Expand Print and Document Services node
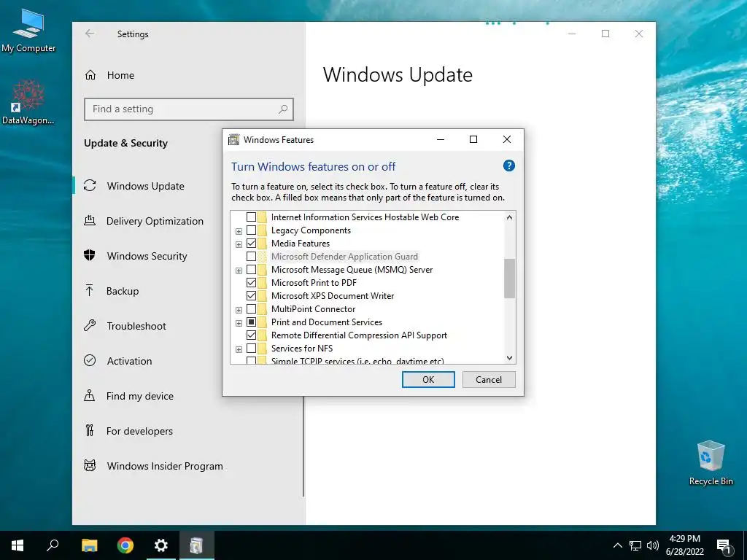The image size is (747, 560). point(239,323)
